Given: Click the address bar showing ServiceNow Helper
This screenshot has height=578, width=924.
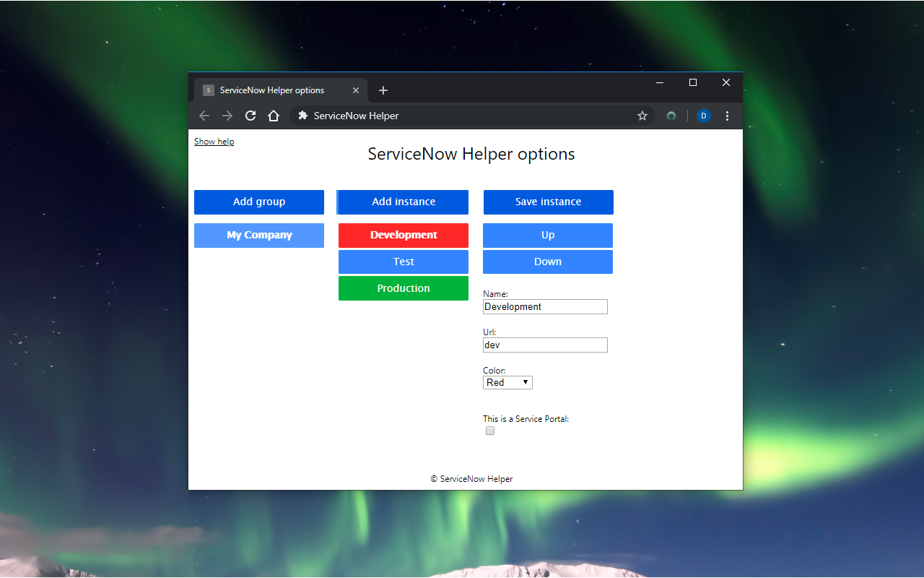Looking at the screenshot, I should [473, 116].
